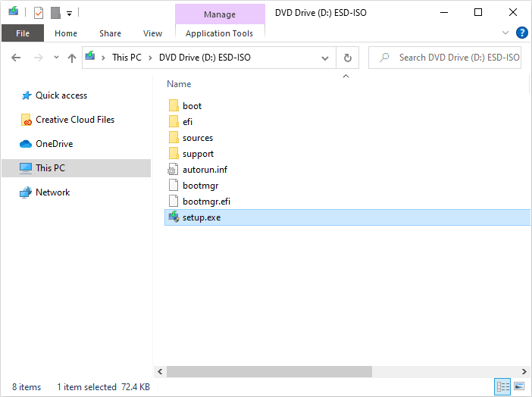Viewport: 532px width, 397px height.
Task: Click DVD Drive (D:) ESD-ISO breadcrumb
Action: coord(205,58)
